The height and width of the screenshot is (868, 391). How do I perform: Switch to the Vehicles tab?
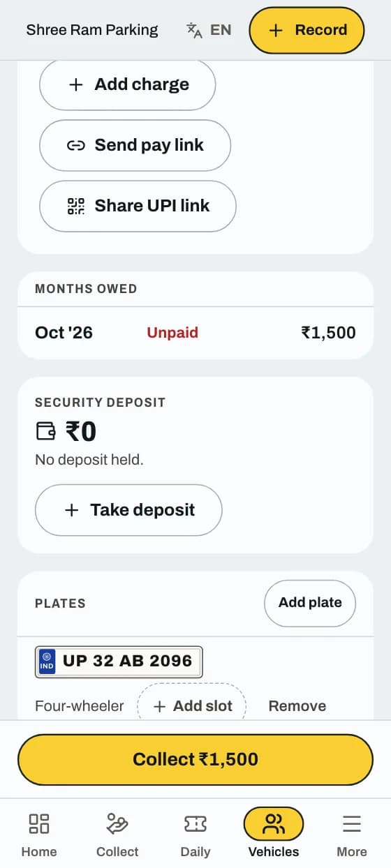coord(274,833)
